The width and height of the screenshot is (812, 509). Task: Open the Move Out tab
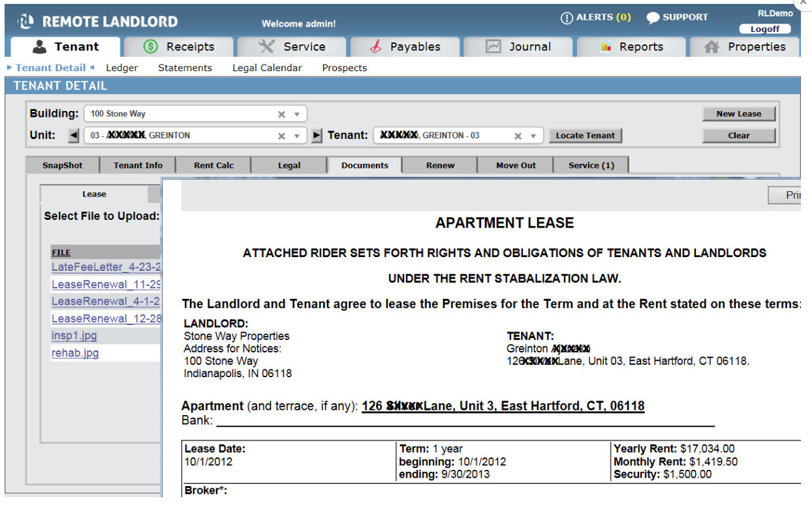516,165
